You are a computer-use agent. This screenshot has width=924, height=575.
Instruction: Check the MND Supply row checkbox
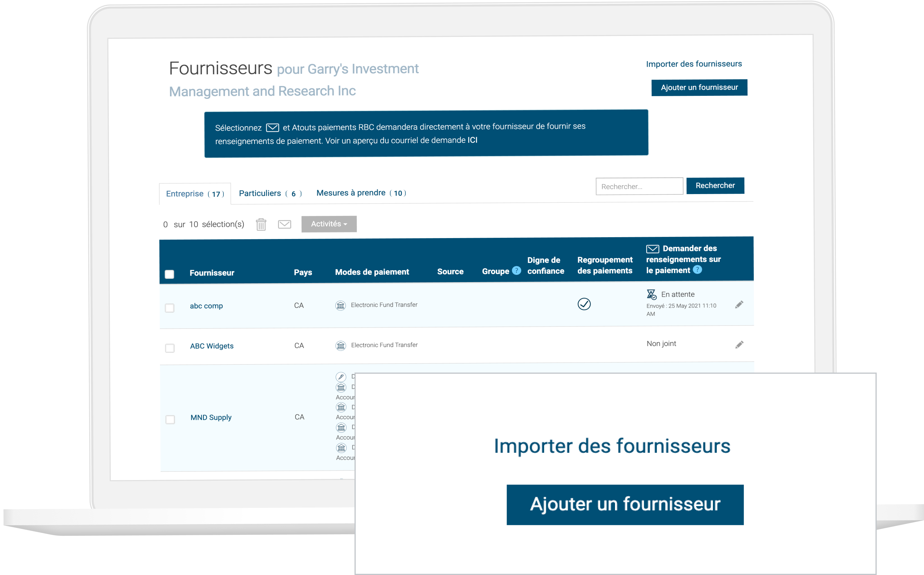pyautogui.click(x=170, y=420)
